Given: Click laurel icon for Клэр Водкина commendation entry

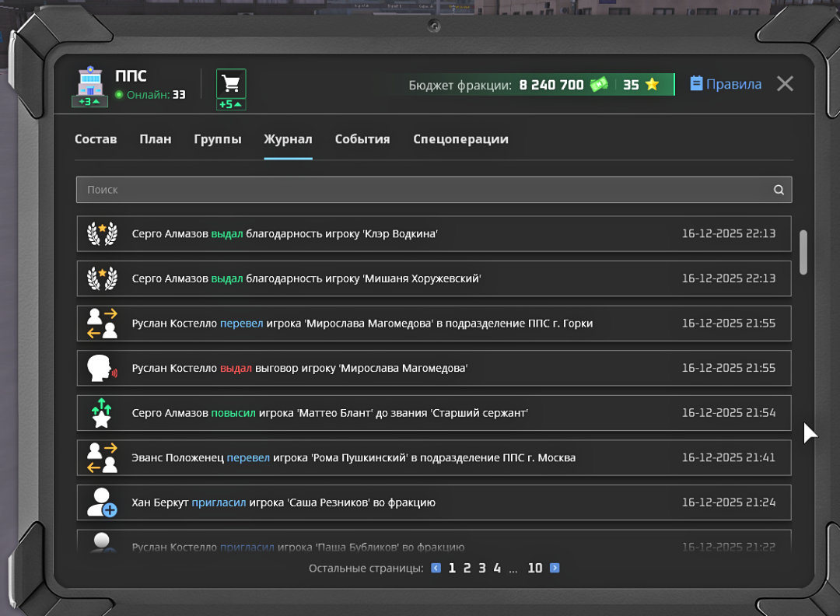Looking at the screenshot, I should [x=102, y=233].
